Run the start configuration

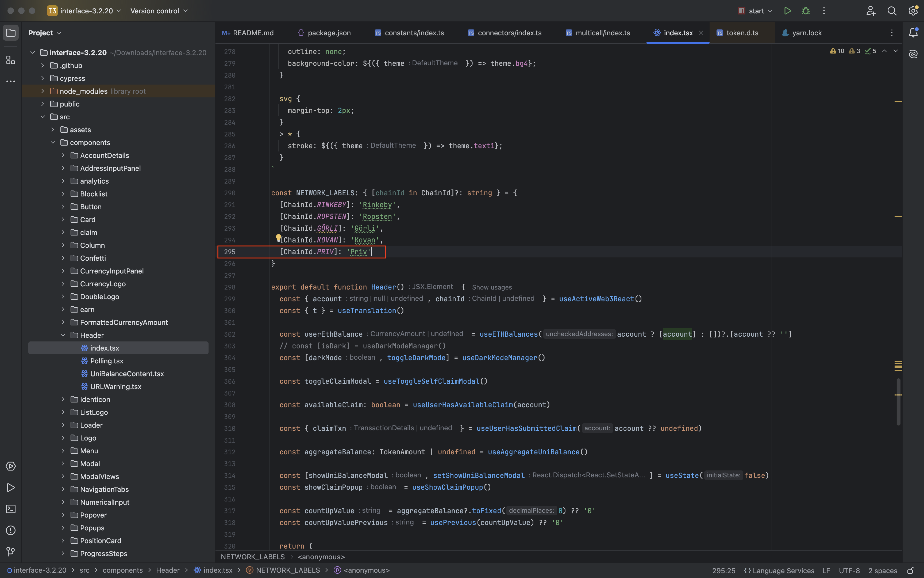pyautogui.click(x=787, y=11)
